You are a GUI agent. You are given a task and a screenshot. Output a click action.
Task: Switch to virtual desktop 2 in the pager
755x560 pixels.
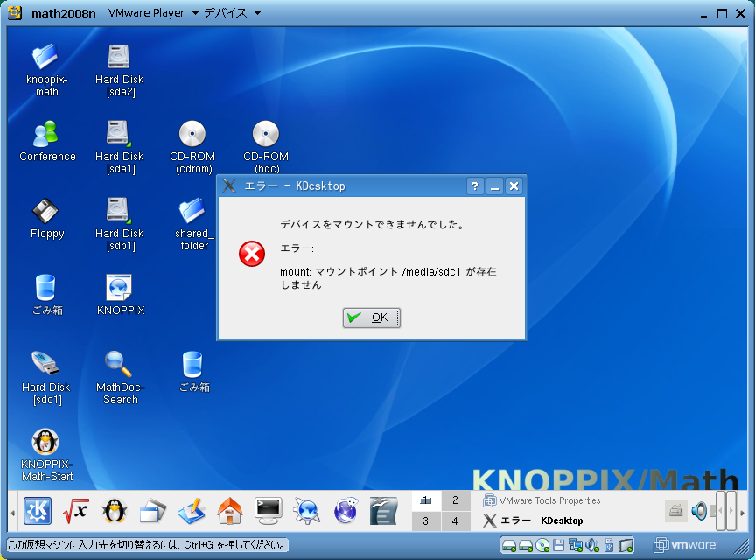pyautogui.click(x=456, y=500)
